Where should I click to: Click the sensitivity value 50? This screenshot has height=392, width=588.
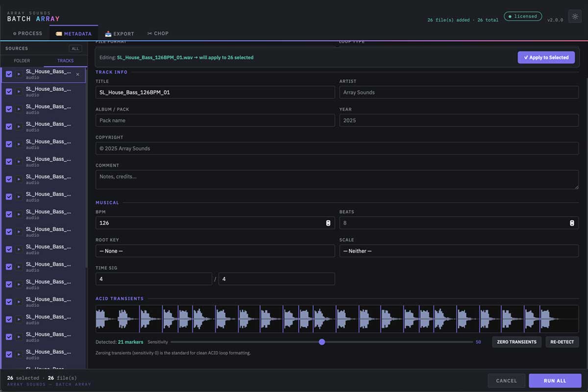coord(478,342)
